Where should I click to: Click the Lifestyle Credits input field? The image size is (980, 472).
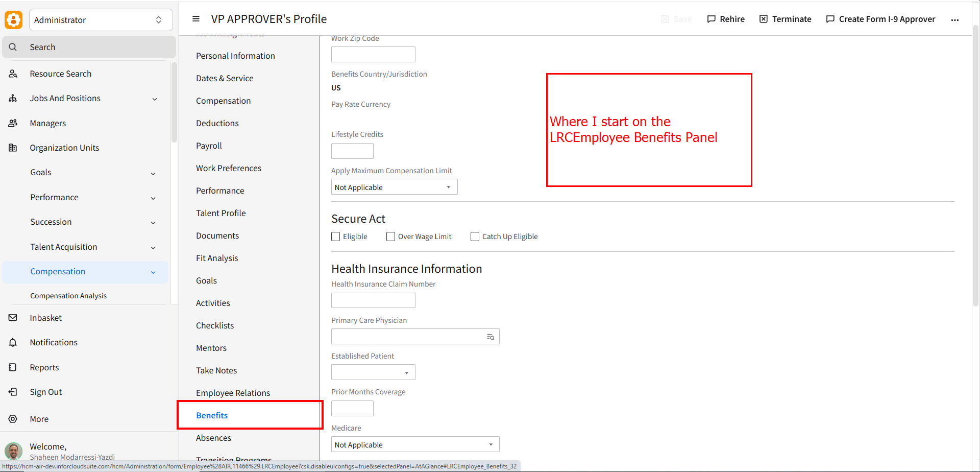tap(352, 151)
